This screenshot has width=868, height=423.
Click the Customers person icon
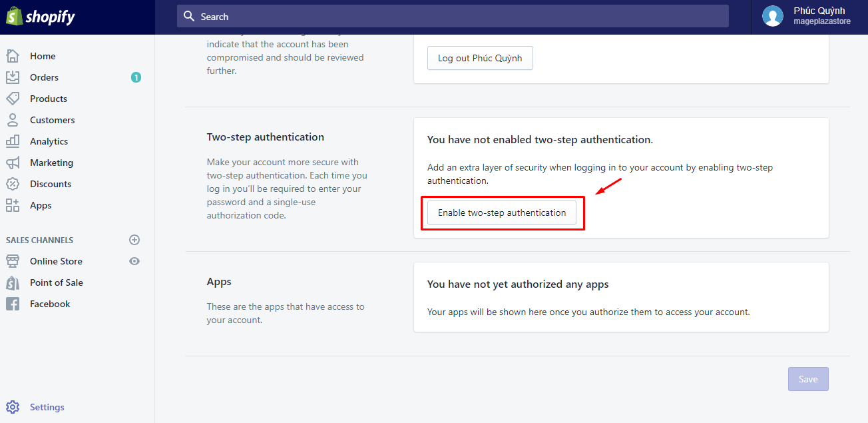coord(13,120)
